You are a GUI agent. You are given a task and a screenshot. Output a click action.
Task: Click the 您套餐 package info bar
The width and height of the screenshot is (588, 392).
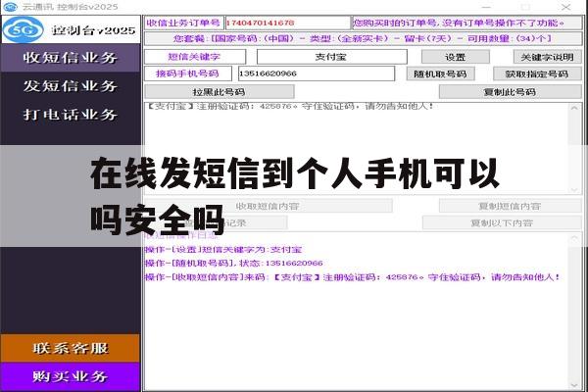pos(363,38)
